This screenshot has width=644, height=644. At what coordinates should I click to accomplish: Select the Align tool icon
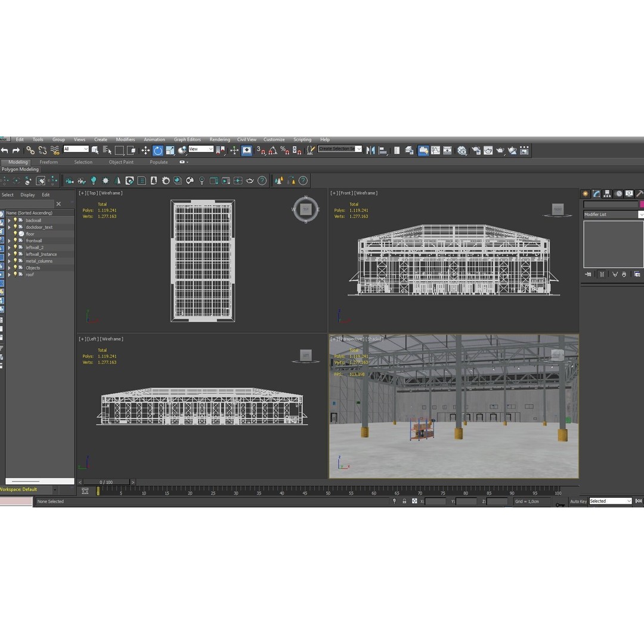382,150
